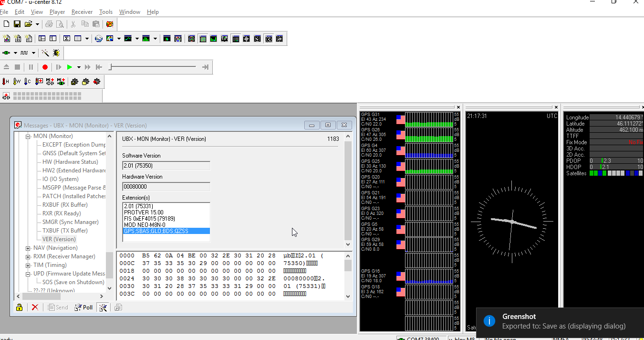Image resolution: width=644 pixels, height=340 pixels.
Task: Open the View menu
Action: tap(37, 12)
